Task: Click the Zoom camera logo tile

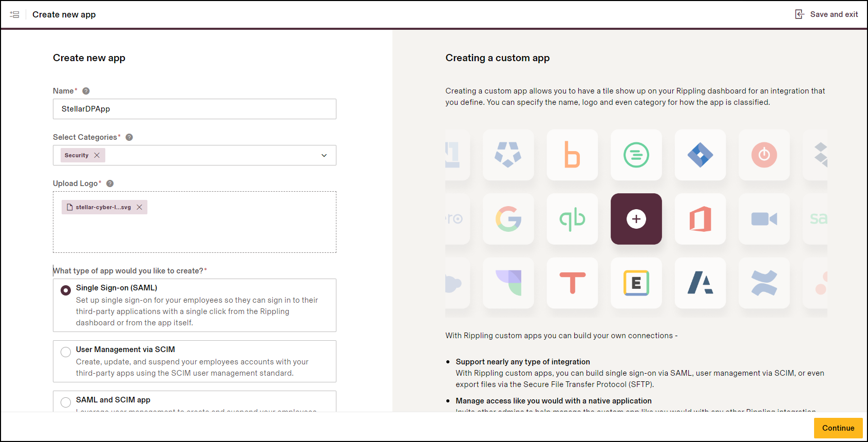Action: click(764, 219)
